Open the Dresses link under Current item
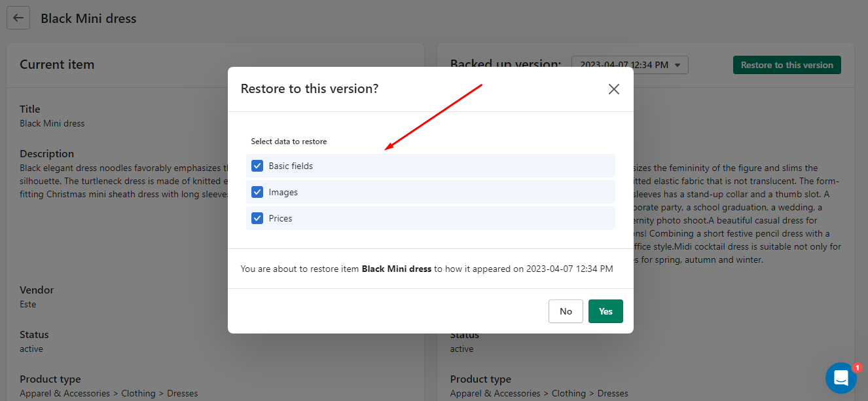This screenshot has height=401, width=868. 182,393
